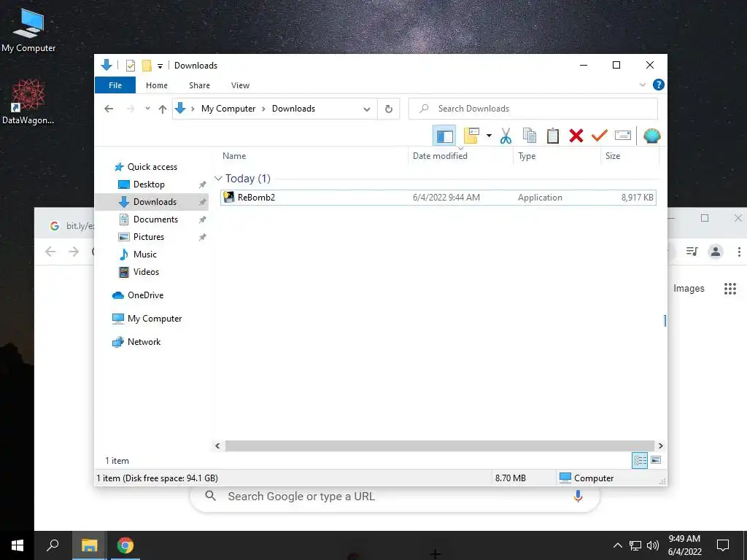Click the Copy icon in toolbar
747x560 pixels.
point(530,136)
